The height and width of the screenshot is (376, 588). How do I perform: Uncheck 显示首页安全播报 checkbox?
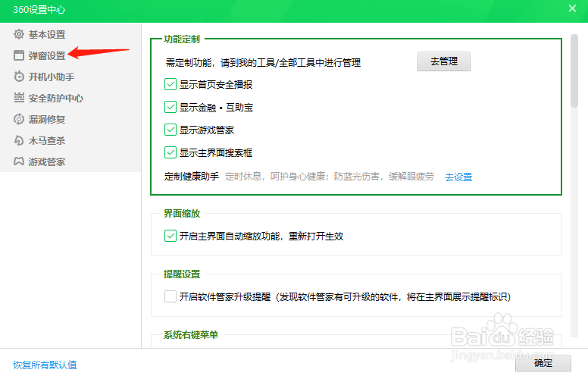[x=170, y=84]
